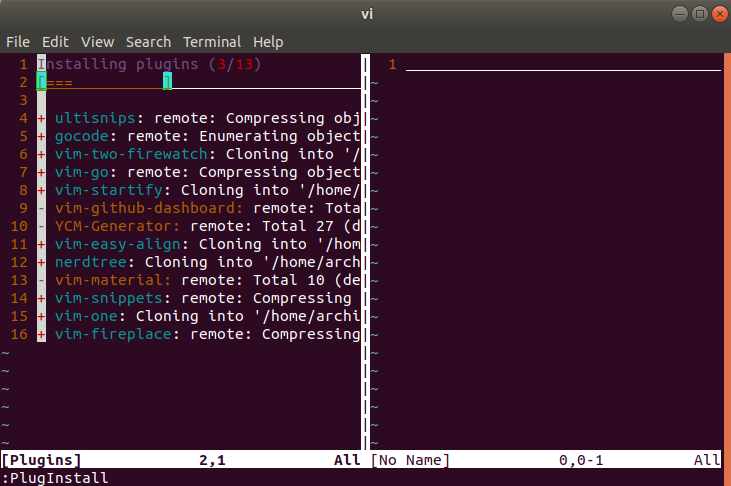Open the File menu
The height and width of the screenshot is (486, 731).
[18, 42]
